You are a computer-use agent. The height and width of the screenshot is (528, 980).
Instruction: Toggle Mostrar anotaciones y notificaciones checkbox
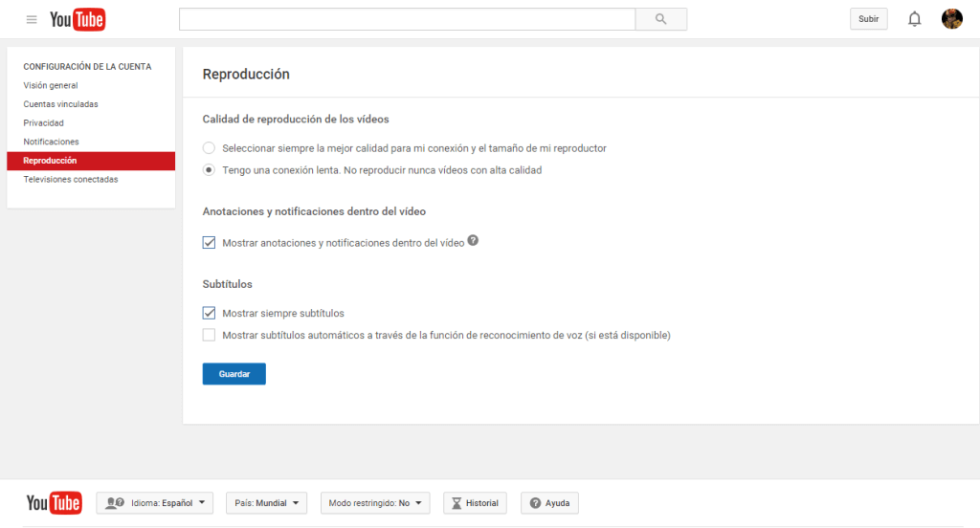coord(209,242)
